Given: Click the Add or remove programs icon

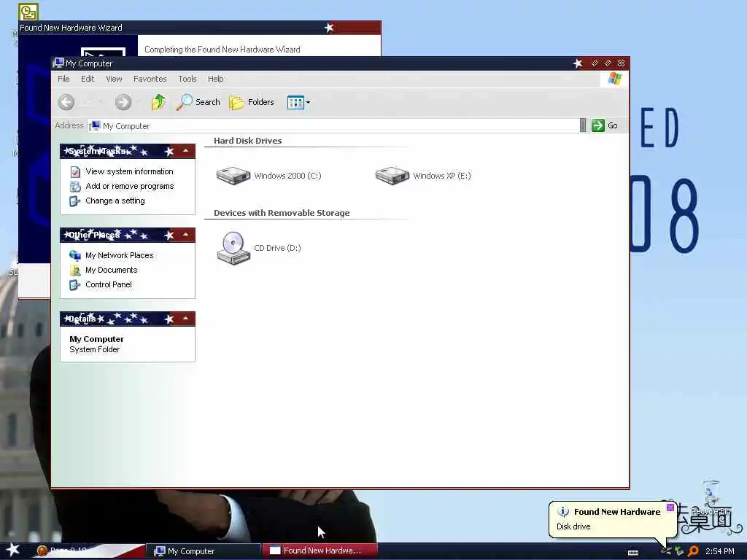Looking at the screenshot, I should pyautogui.click(x=75, y=186).
